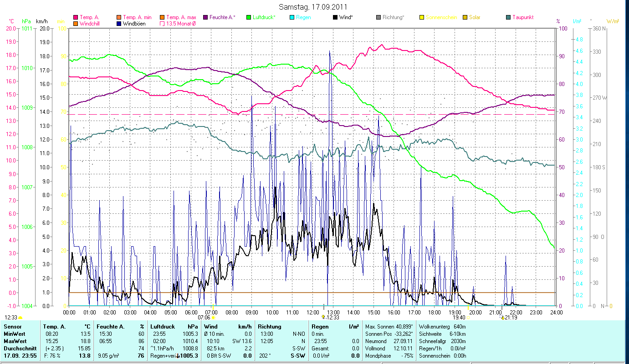Click the Luftdruck column header in table
The width and height of the screenshot is (629, 364).
tap(163, 327)
